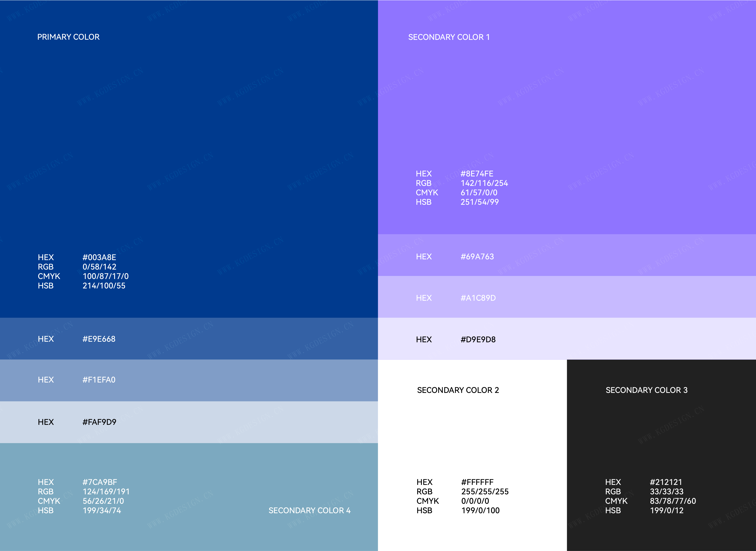Viewport: 756px width, 551px height.
Task: Click the swatch labeled #D9E9D8
Action: (567, 338)
